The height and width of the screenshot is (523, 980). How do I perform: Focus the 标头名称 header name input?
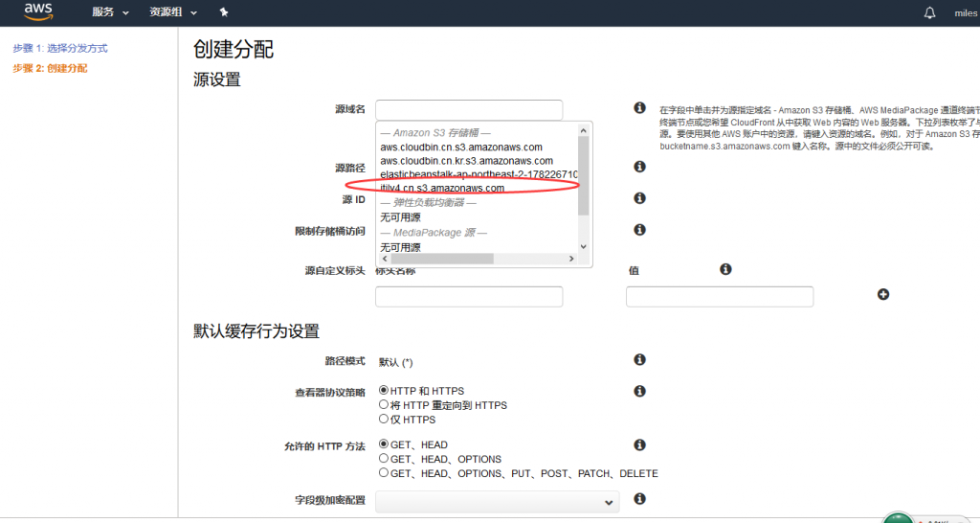pyautogui.click(x=469, y=297)
